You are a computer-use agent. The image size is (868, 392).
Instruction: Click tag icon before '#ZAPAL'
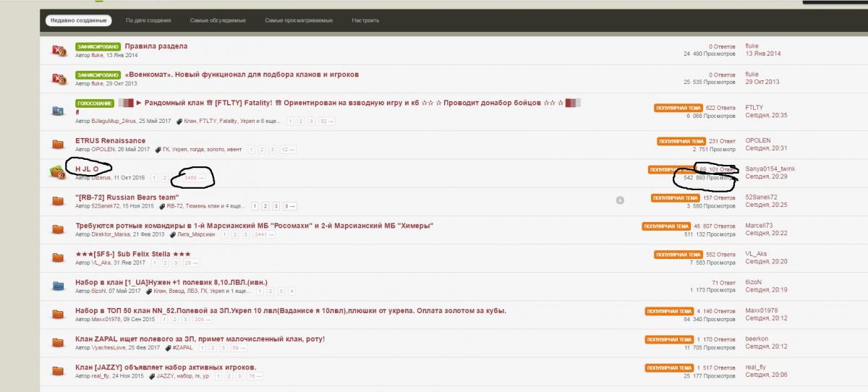click(169, 348)
